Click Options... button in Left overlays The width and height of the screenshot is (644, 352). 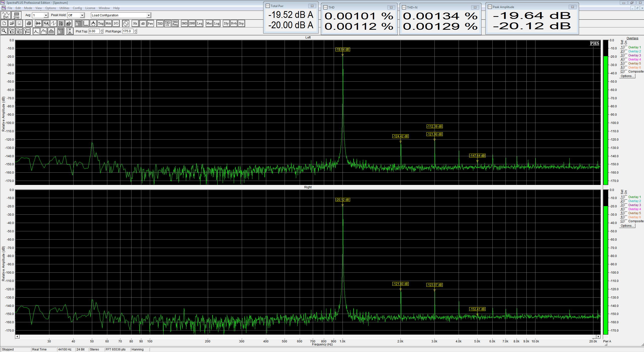pyautogui.click(x=627, y=76)
